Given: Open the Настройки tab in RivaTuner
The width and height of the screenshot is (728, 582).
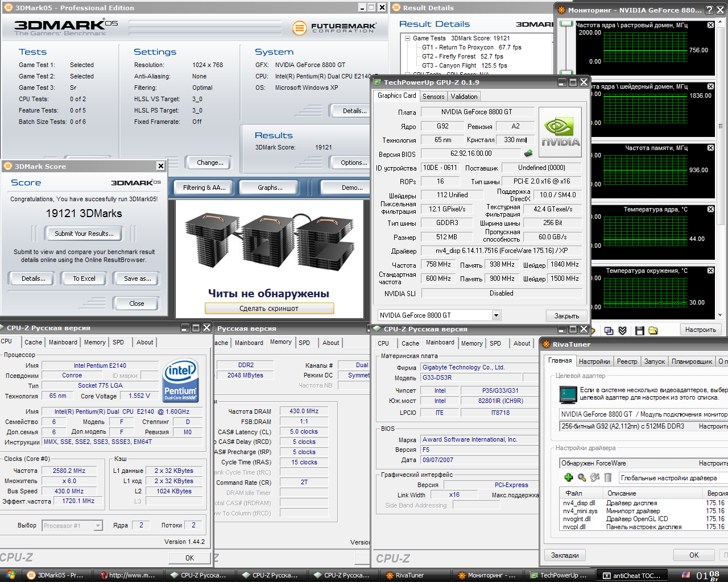Looking at the screenshot, I should click(x=594, y=361).
